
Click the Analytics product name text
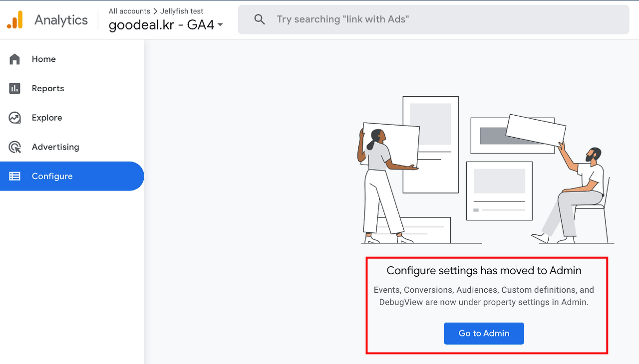point(61,20)
